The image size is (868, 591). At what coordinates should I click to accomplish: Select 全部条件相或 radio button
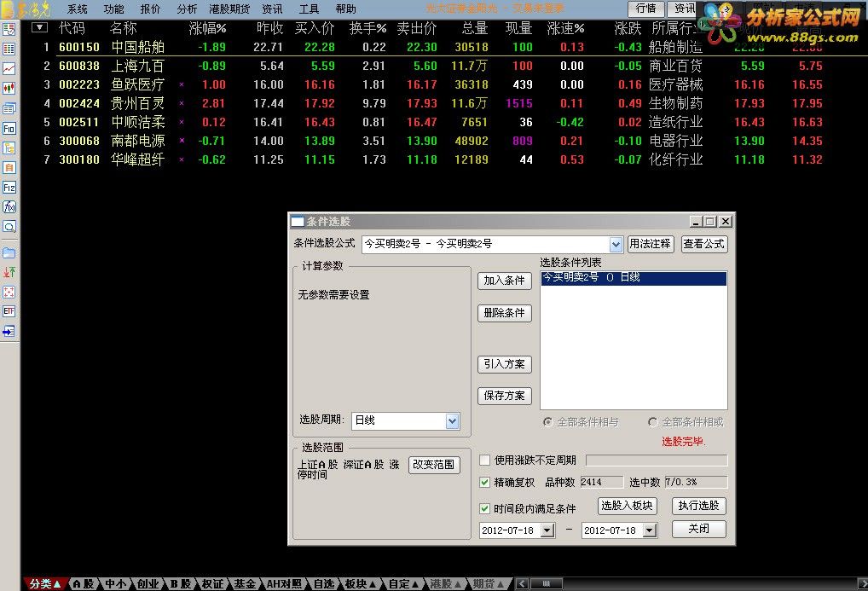(x=652, y=423)
